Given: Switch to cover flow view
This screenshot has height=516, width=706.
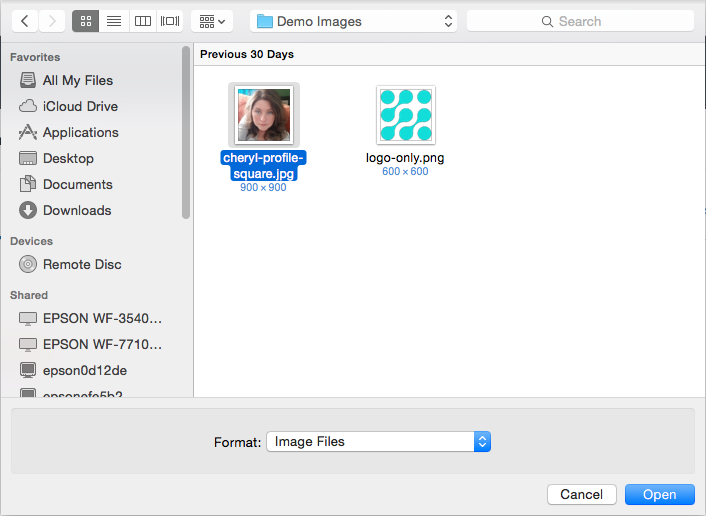Looking at the screenshot, I should coord(170,21).
